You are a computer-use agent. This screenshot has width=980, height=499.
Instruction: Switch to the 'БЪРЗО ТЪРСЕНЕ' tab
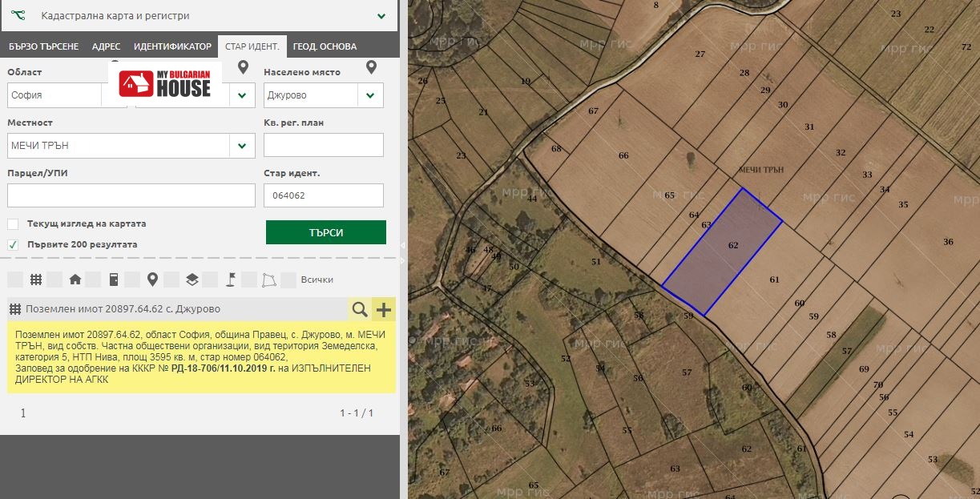[x=43, y=46]
